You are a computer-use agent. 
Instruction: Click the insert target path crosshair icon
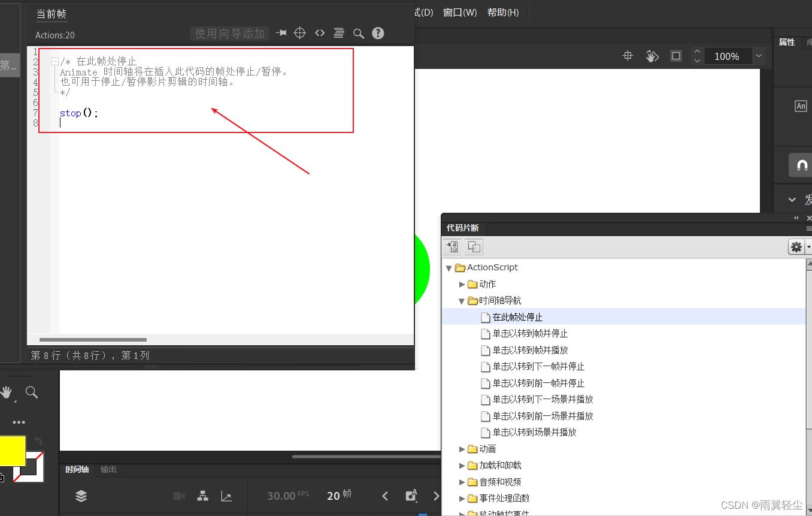point(300,33)
